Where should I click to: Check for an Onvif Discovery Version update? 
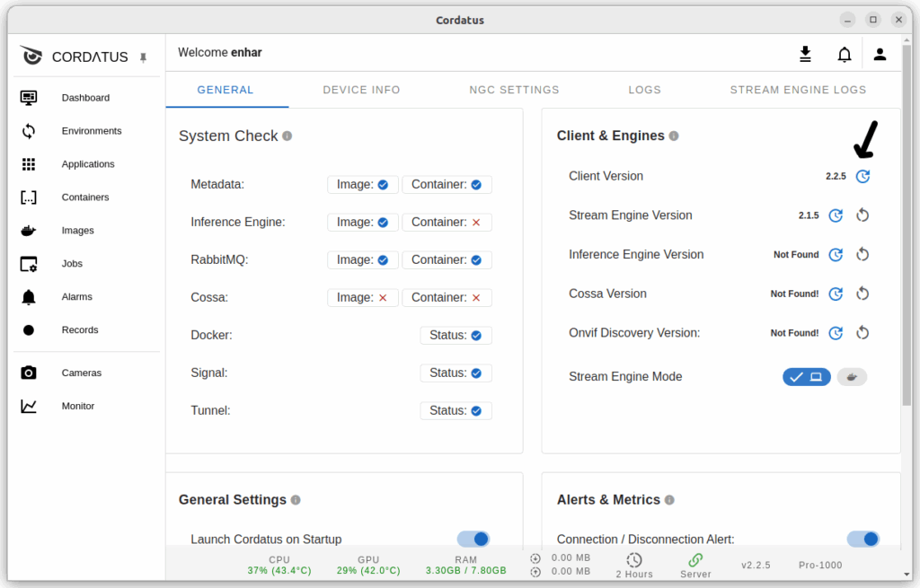[836, 333]
